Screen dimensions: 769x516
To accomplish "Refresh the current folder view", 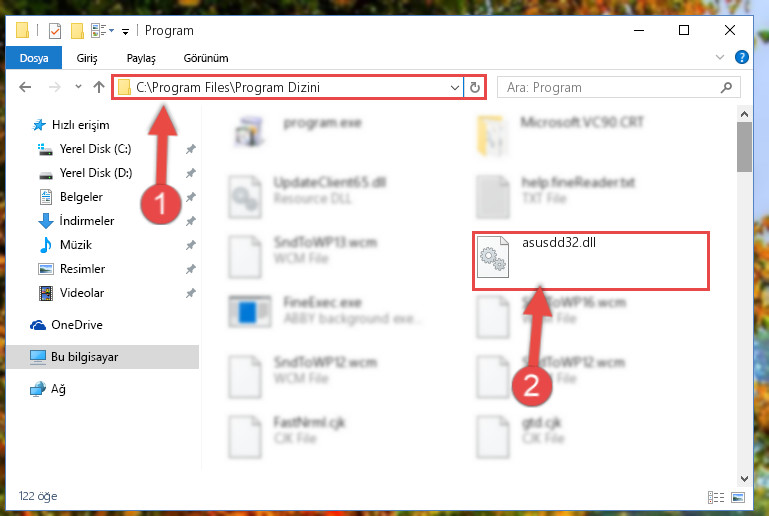I will 475,87.
